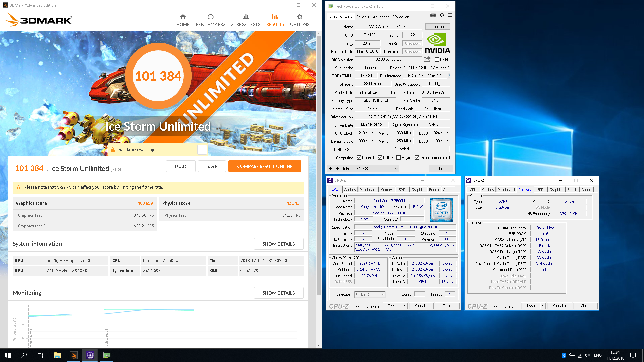Open the 3DMark Home section
644x362 pixels.
pos(183,20)
